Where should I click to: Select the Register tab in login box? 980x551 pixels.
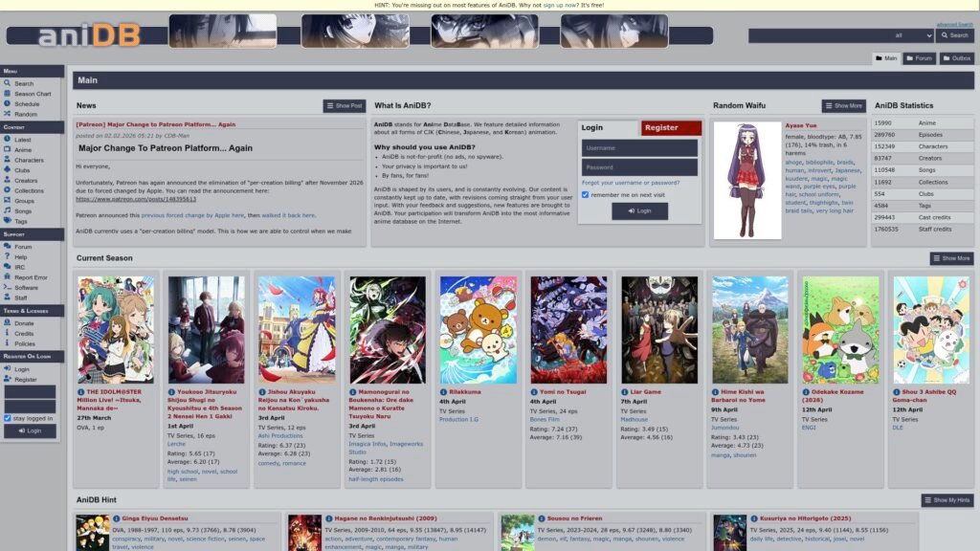click(x=671, y=127)
